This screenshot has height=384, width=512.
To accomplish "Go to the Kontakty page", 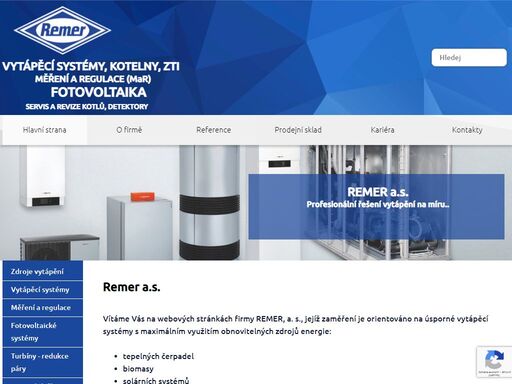I will click(467, 130).
